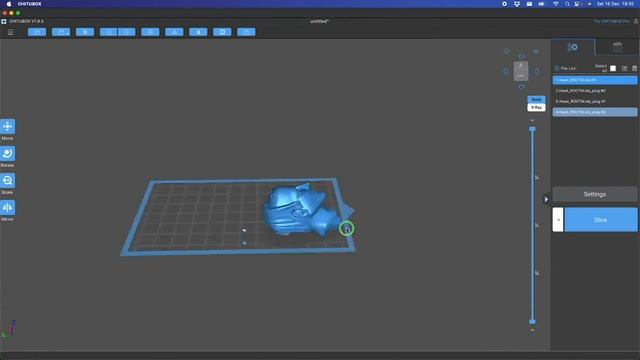Click the Dropbox icon in menu bar
640x360 pixels.
pos(517,4)
